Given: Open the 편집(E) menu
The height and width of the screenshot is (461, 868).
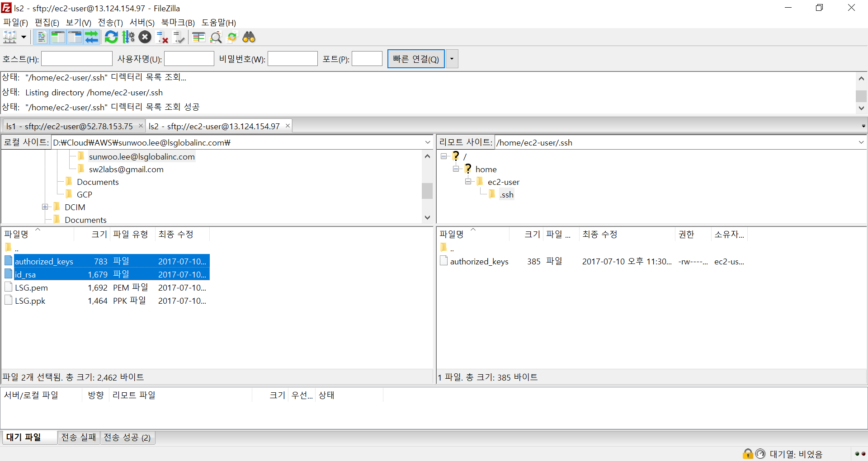Looking at the screenshot, I should coord(47,23).
